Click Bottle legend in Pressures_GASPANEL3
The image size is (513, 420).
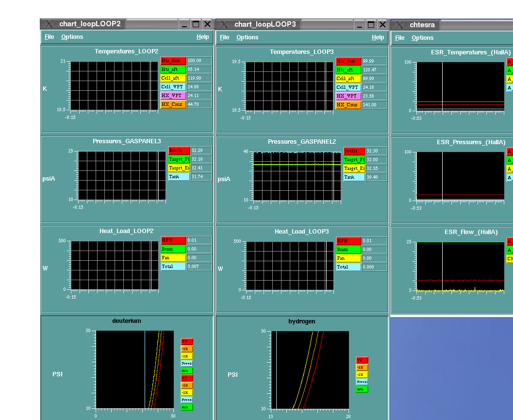[179, 151]
